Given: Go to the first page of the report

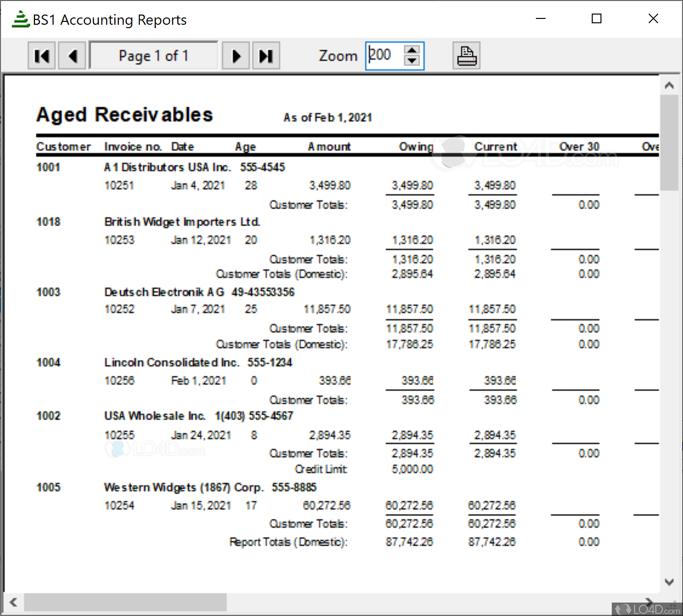Looking at the screenshot, I should [x=42, y=56].
